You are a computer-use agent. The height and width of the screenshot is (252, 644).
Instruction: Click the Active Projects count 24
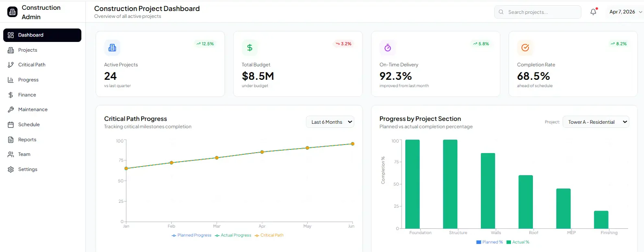click(x=111, y=76)
